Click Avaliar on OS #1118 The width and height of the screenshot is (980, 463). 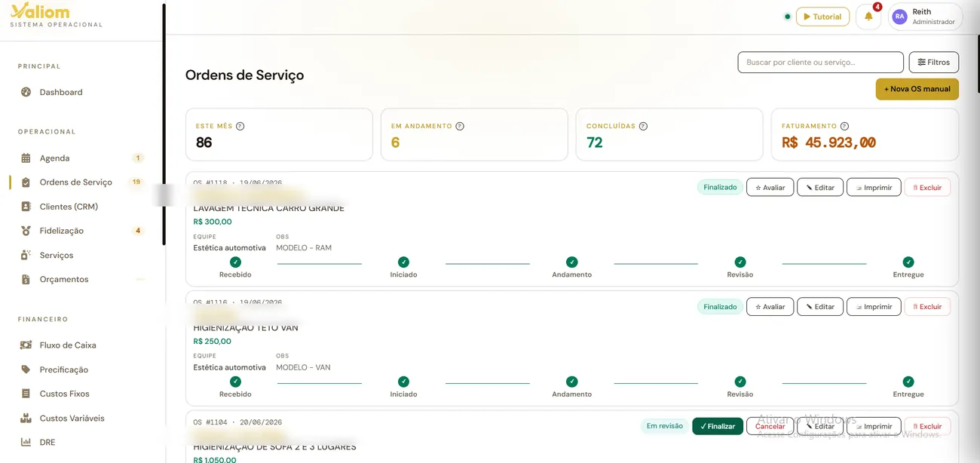[x=770, y=188]
